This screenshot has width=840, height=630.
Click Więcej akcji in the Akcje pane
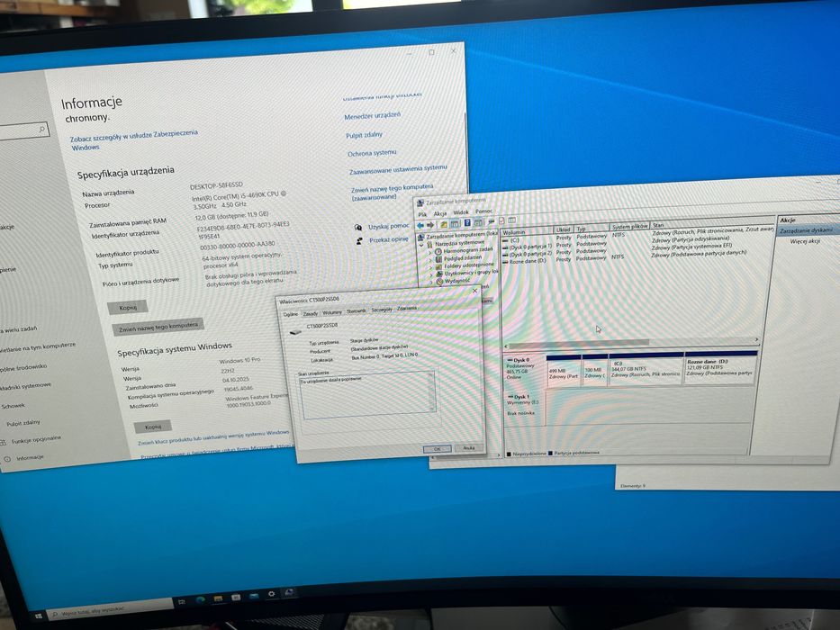tap(805, 241)
